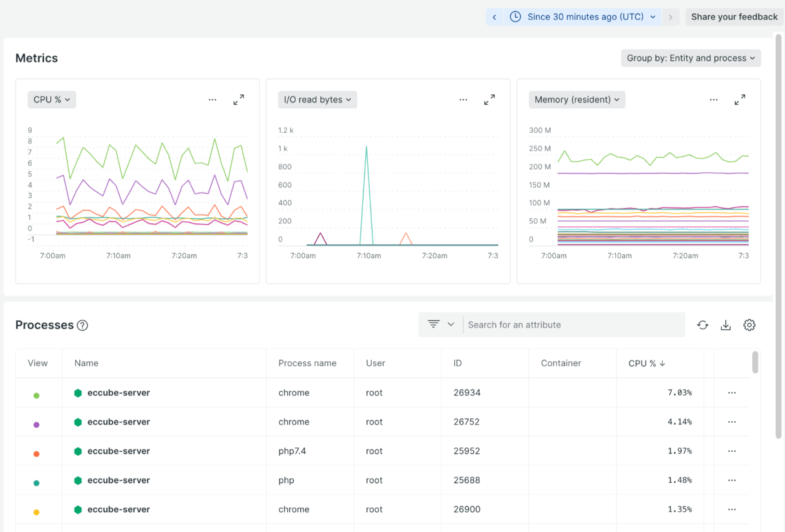Toggle green series dot for process 26934

point(37,395)
